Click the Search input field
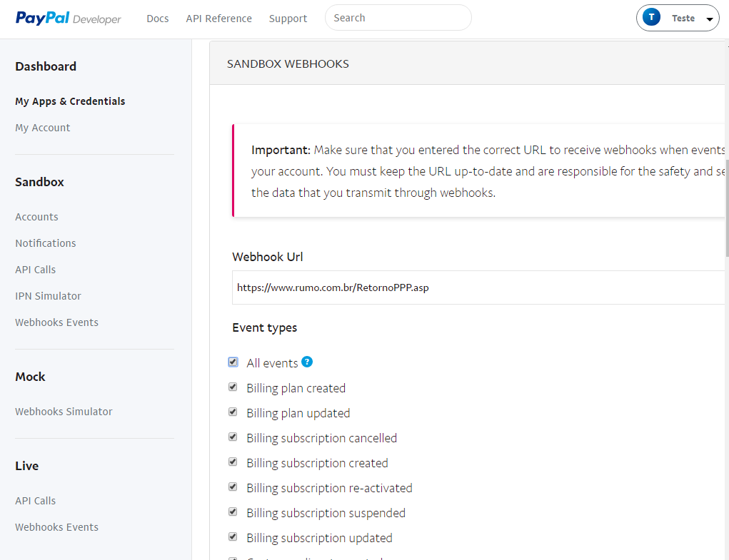The width and height of the screenshot is (729, 560). coord(398,18)
